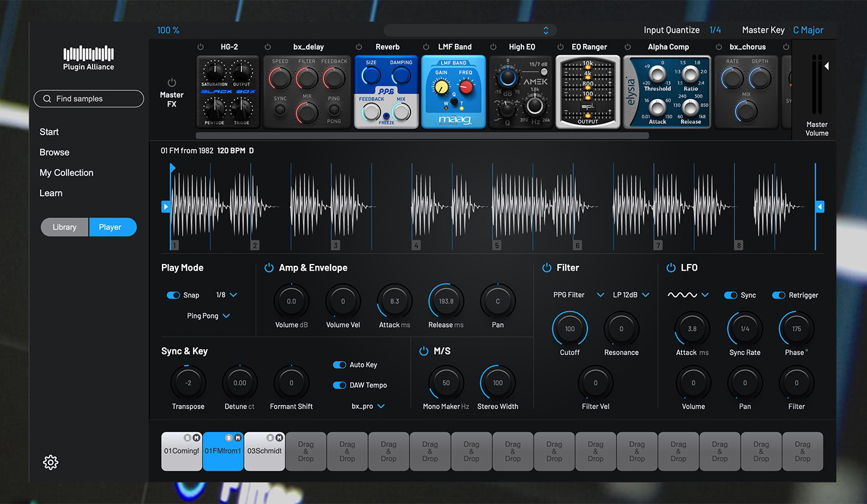Viewport: 867px width, 504px height.
Task: Toggle the DAW Tempo switch
Action: (340, 385)
